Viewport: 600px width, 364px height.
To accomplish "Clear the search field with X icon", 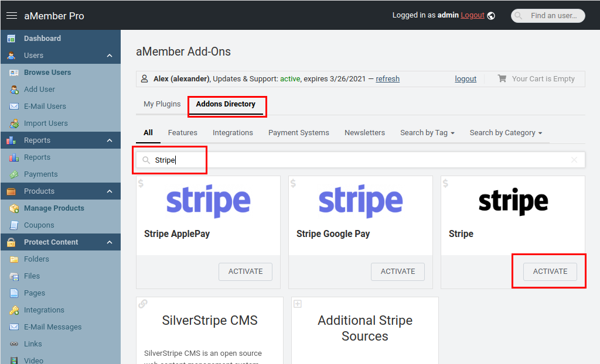I will (574, 160).
